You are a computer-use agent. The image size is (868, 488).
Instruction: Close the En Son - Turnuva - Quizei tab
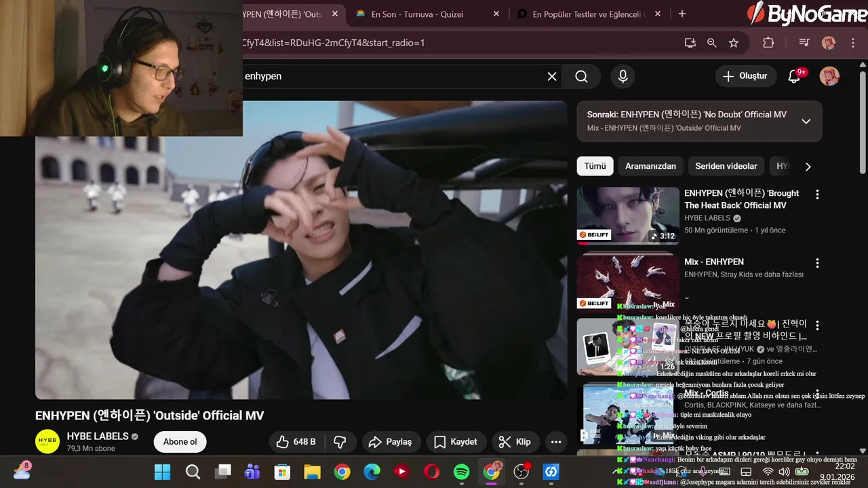pyautogui.click(x=496, y=14)
